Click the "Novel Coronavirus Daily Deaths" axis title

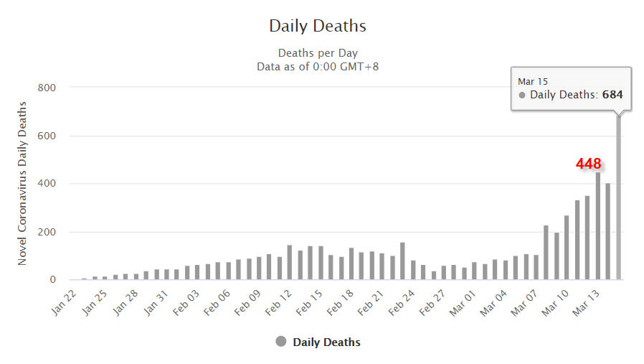tap(22, 184)
